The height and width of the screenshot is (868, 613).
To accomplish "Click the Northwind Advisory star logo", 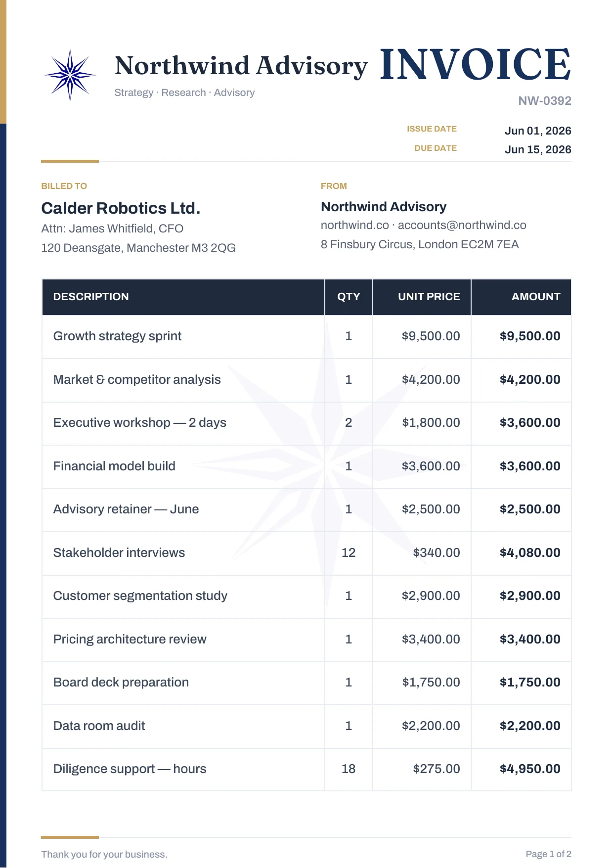I will click(x=70, y=75).
